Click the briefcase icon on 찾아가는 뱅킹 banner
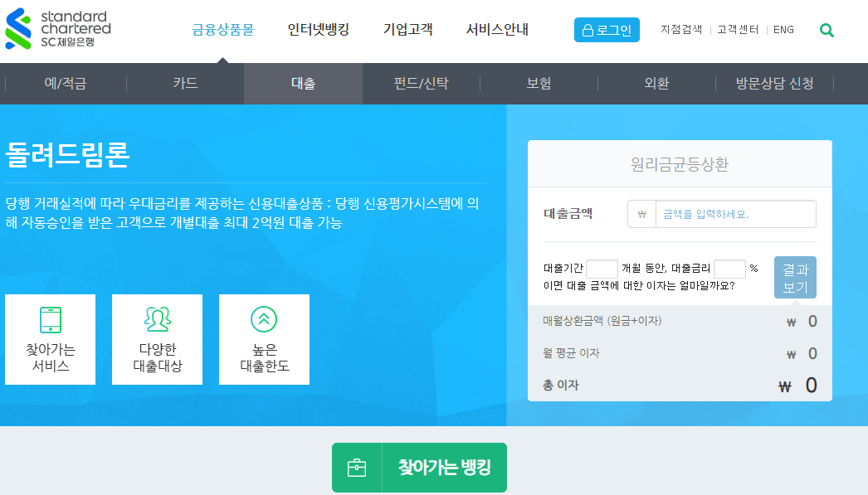Screen dimensions: 868x495 [357, 467]
